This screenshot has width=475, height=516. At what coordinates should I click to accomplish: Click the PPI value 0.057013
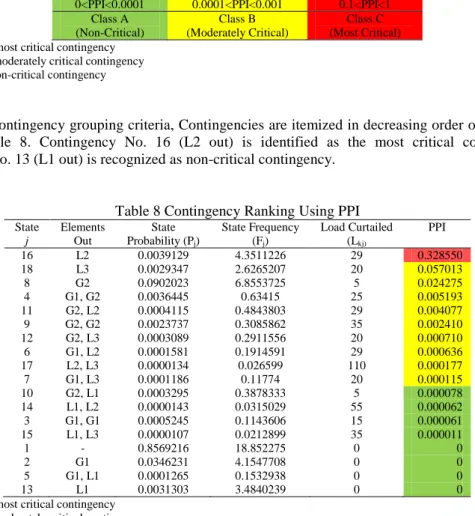[x=439, y=269]
